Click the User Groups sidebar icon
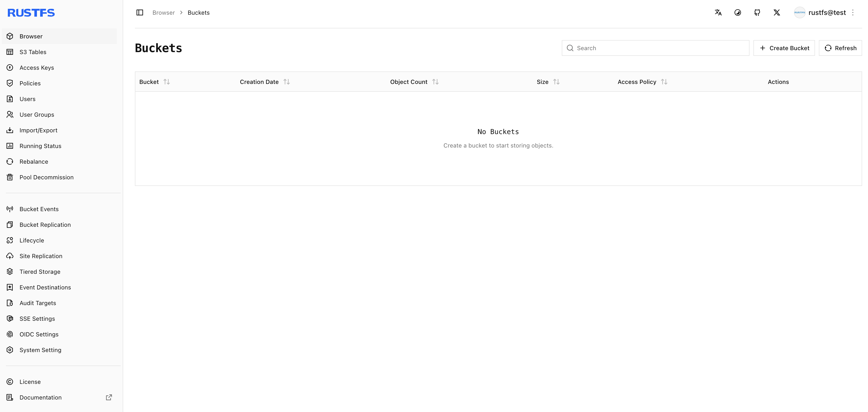The height and width of the screenshot is (412, 868). [x=10, y=114]
